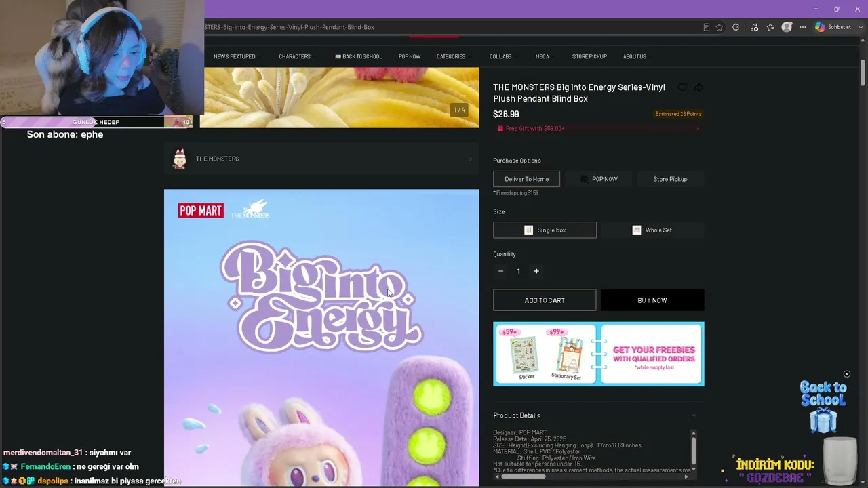868x488 pixels.
Task: Click the page vertical scrollbar thumb
Action: point(863,73)
